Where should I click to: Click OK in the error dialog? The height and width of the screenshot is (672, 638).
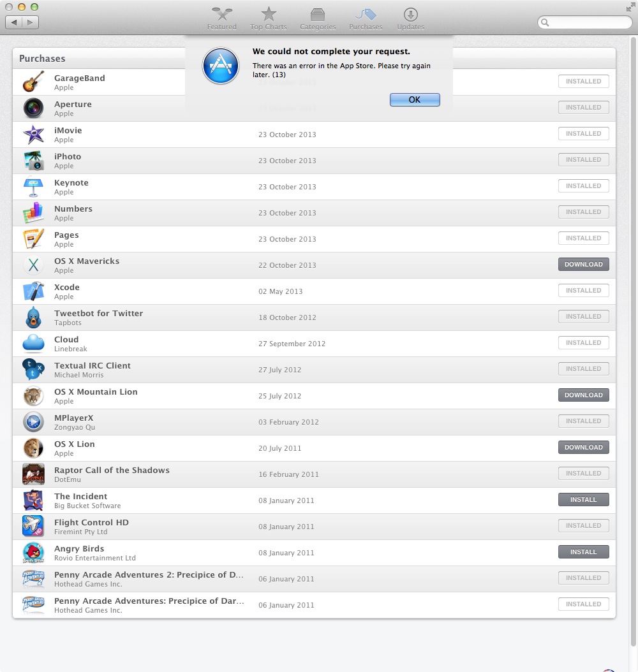(415, 99)
